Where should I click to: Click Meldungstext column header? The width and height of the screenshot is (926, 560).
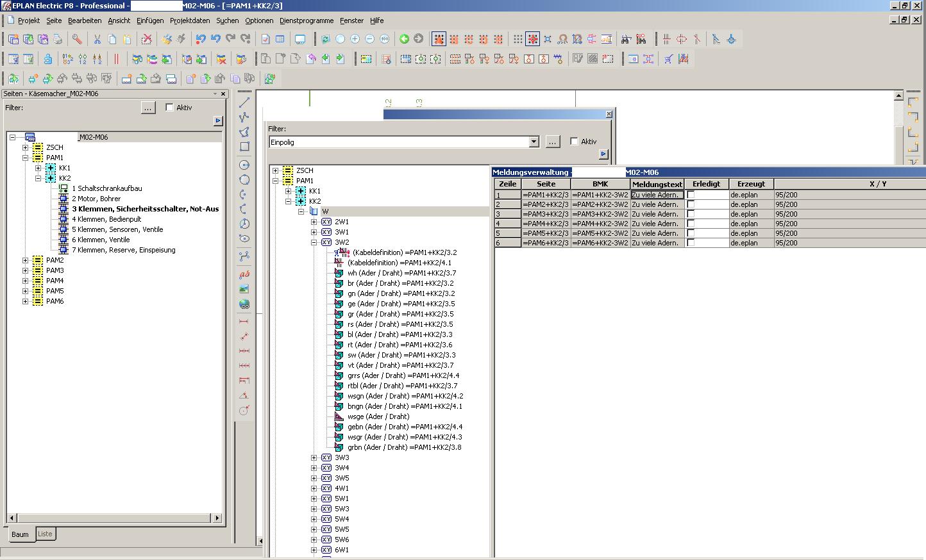click(657, 184)
